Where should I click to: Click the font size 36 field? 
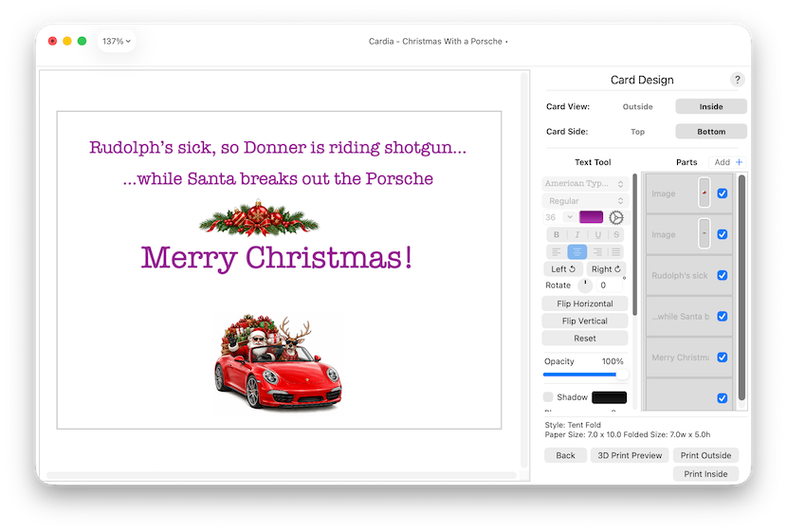tap(553, 217)
